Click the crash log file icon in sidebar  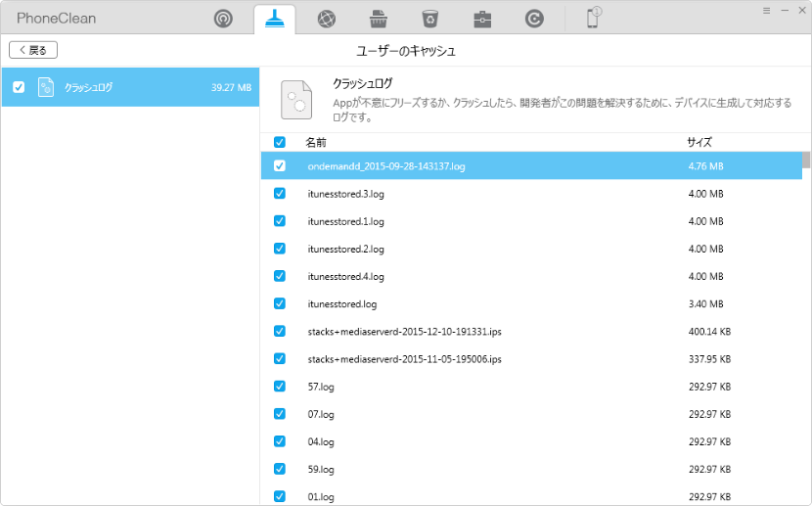(46, 87)
